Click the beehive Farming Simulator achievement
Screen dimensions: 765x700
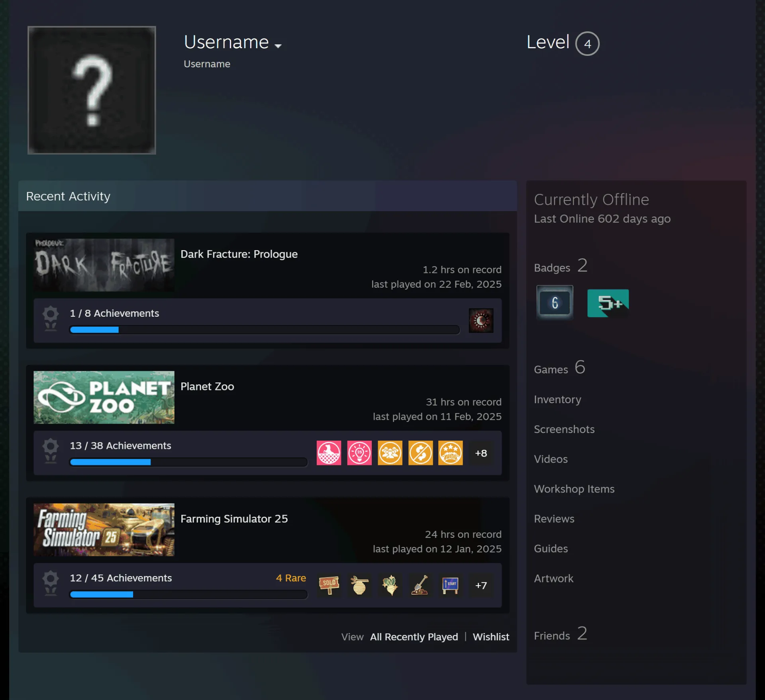click(359, 585)
